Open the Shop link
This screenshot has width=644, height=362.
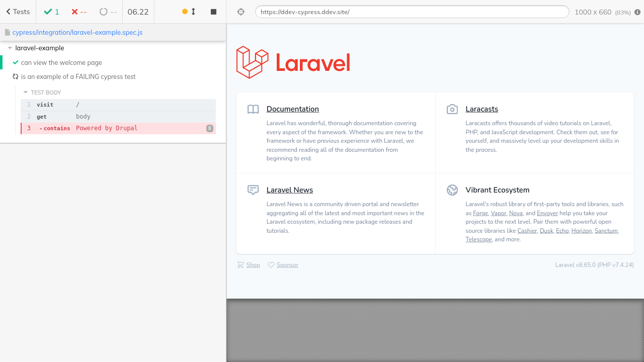click(x=253, y=265)
